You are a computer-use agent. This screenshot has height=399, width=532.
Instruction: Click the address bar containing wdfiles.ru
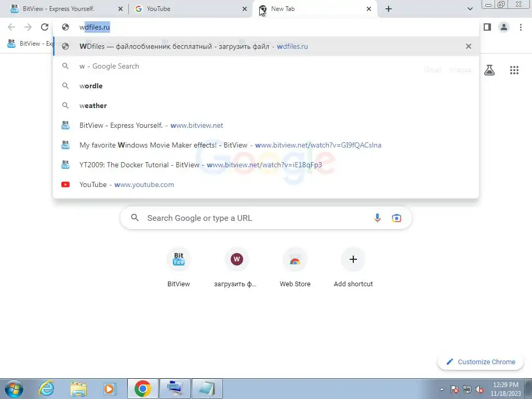point(266,27)
